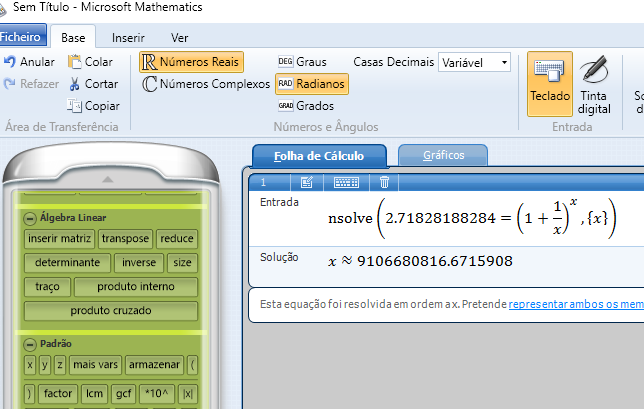Switch angle unit to Radianos
The width and height of the screenshot is (644, 409).
pos(312,84)
